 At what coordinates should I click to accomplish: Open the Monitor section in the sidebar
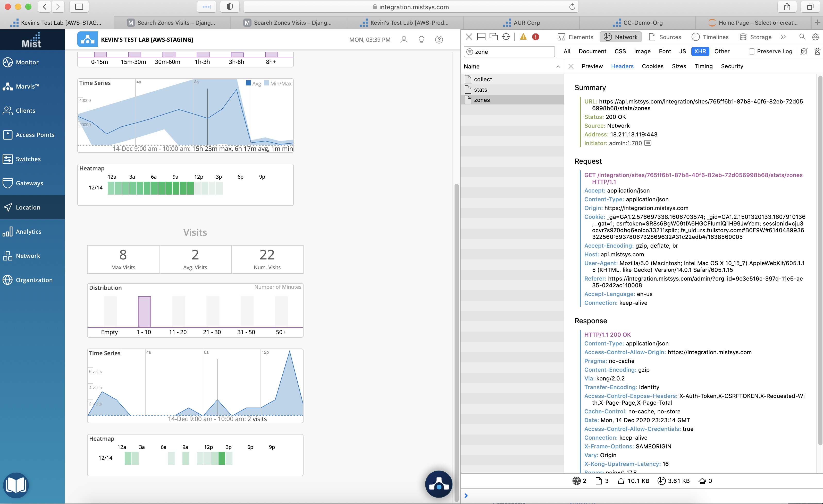27,62
